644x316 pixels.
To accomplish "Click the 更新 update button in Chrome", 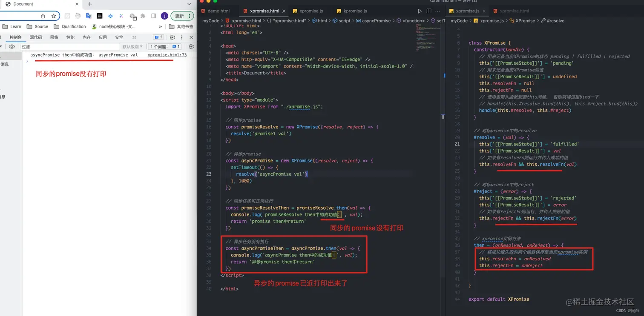I will [182, 16].
